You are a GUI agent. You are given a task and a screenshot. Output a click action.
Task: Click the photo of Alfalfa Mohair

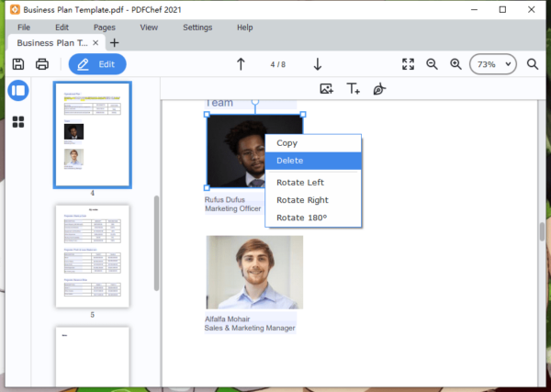[254, 273]
